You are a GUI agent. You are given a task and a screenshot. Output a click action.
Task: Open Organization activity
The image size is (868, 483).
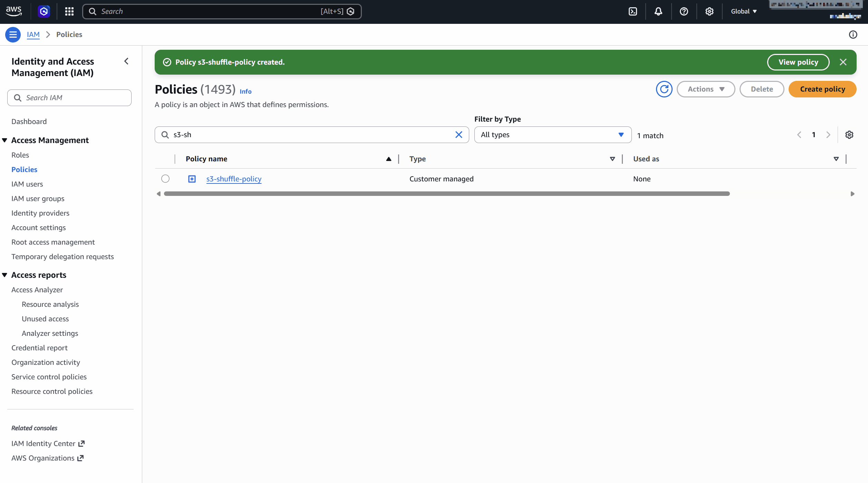[46, 362]
